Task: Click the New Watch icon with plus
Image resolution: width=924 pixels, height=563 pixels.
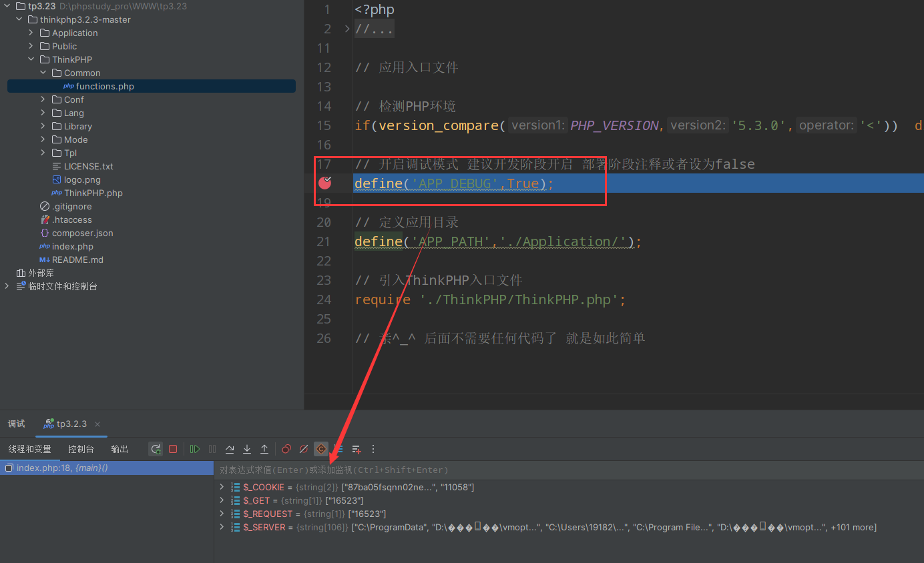Action: tap(357, 449)
